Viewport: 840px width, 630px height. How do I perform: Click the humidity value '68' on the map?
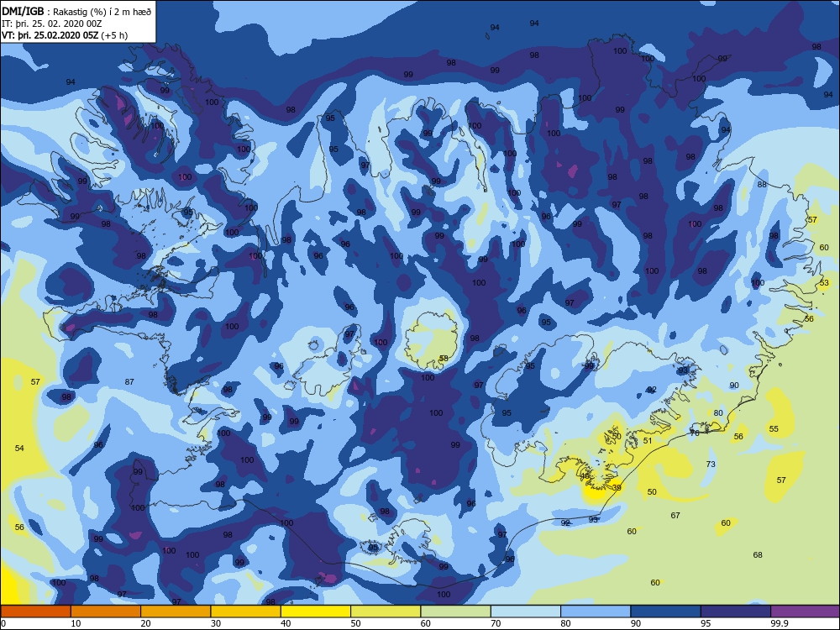click(758, 555)
